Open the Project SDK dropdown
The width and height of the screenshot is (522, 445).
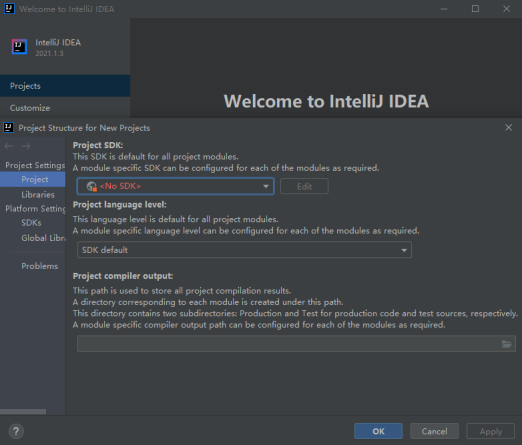coord(175,186)
